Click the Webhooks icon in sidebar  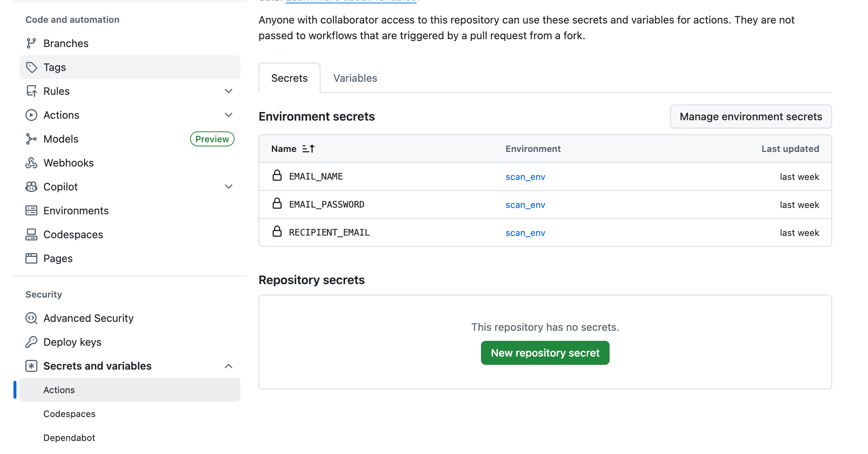coord(31,163)
